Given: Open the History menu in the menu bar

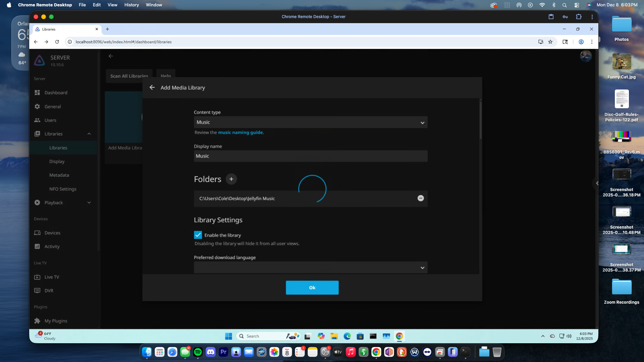Looking at the screenshot, I should (131, 5).
